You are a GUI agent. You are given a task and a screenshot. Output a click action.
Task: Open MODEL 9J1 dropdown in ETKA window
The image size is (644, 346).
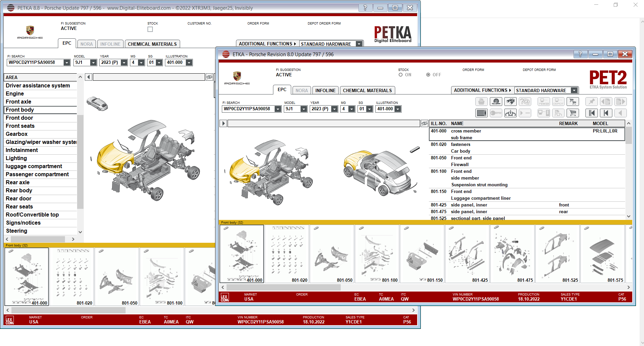(304, 109)
